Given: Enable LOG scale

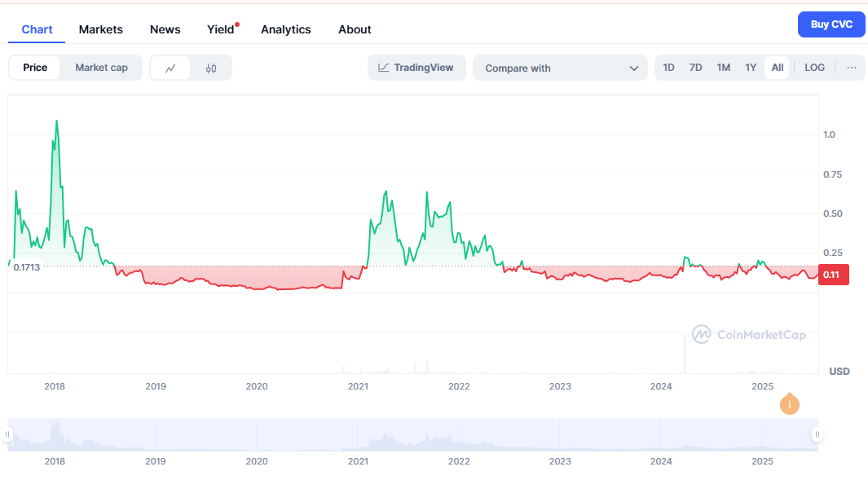Looking at the screenshot, I should (814, 68).
